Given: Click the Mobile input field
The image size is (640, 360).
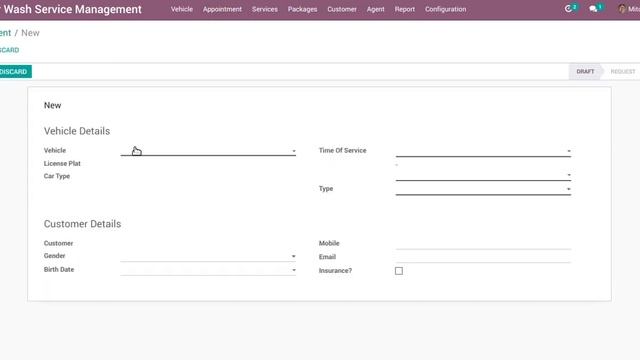Looking at the screenshot, I should [x=483, y=244].
